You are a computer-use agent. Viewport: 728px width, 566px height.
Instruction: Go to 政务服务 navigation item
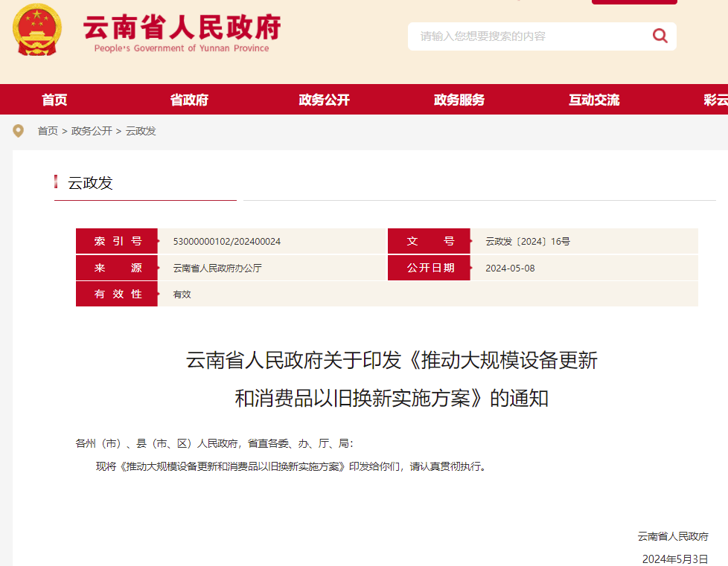tap(459, 100)
